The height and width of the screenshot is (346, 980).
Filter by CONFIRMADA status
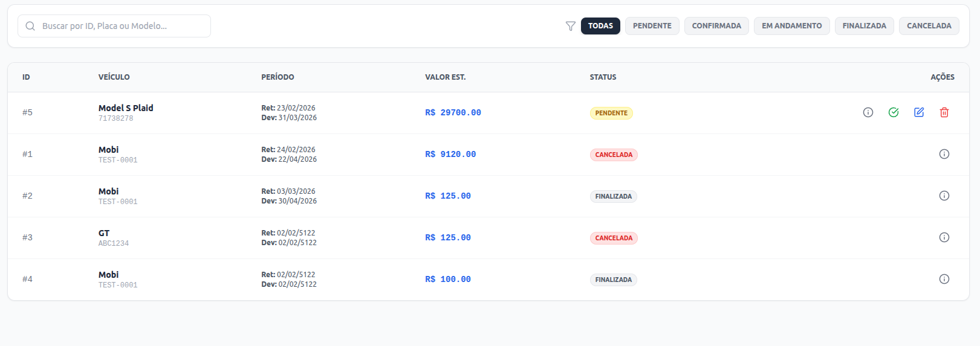click(x=716, y=26)
